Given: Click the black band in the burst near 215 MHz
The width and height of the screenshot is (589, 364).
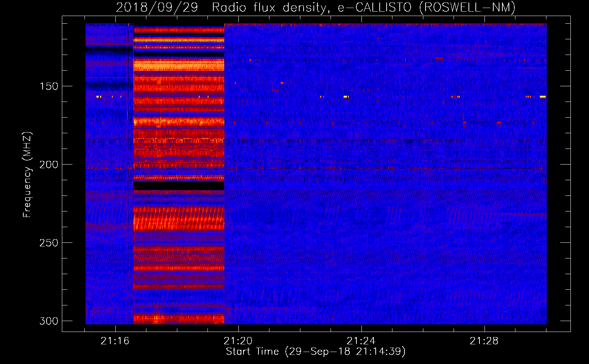Looking at the screenshot, I should coord(179,186).
